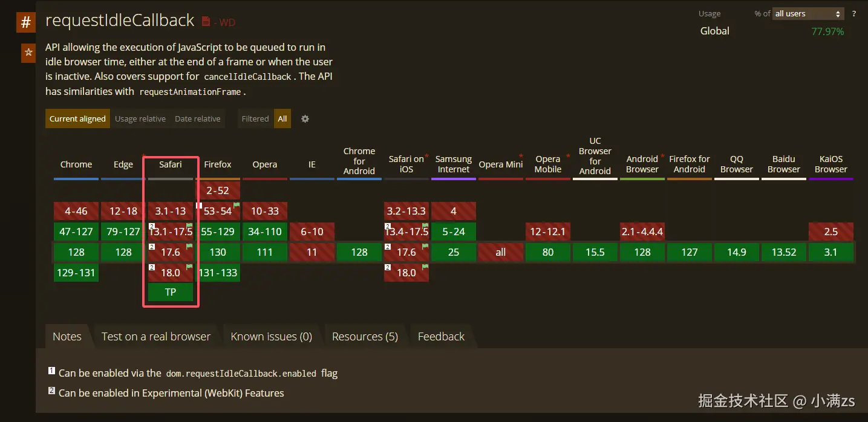Select Opera Mobile 12-12.1 cell
Screen dimensions: 868x422
click(548, 232)
